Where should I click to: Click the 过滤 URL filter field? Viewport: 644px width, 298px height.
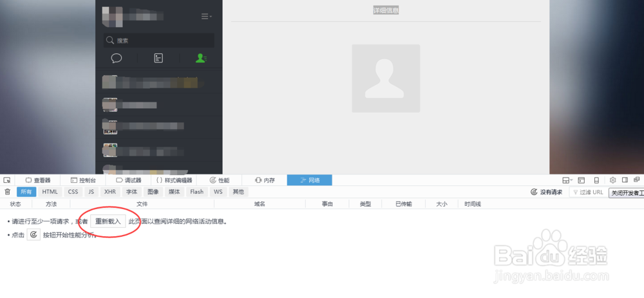click(588, 192)
